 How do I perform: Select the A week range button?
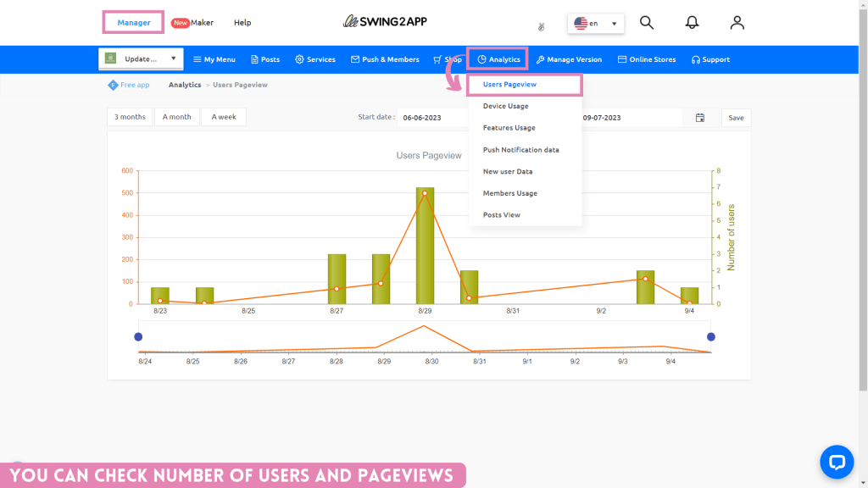tap(224, 117)
